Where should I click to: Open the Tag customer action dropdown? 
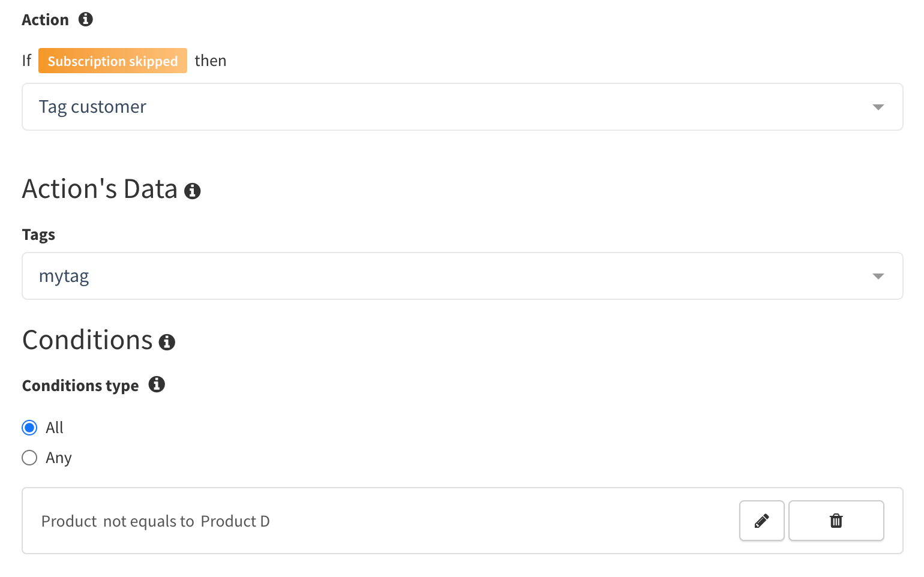click(x=463, y=107)
